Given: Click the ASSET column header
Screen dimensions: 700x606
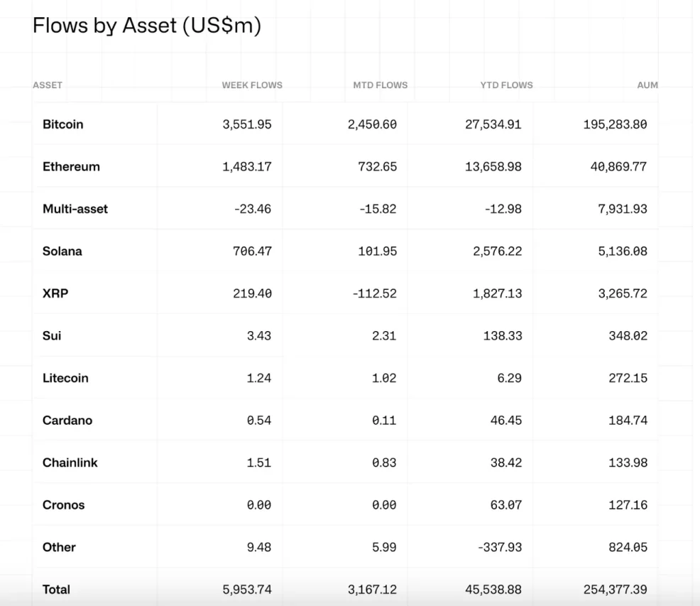Looking at the screenshot, I should tap(48, 85).
